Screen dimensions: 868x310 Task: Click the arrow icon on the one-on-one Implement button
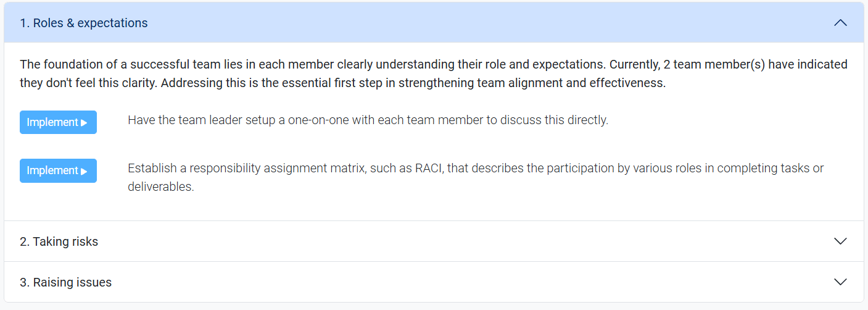click(x=85, y=123)
